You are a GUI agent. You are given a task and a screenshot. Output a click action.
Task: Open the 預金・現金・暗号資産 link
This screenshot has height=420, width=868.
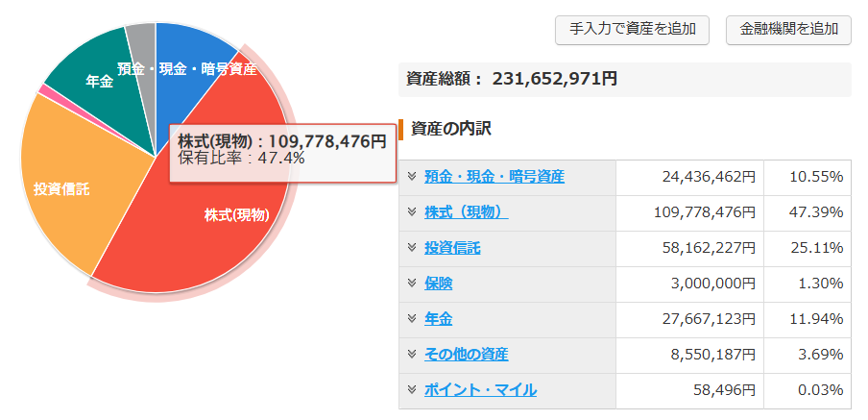click(x=494, y=177)
